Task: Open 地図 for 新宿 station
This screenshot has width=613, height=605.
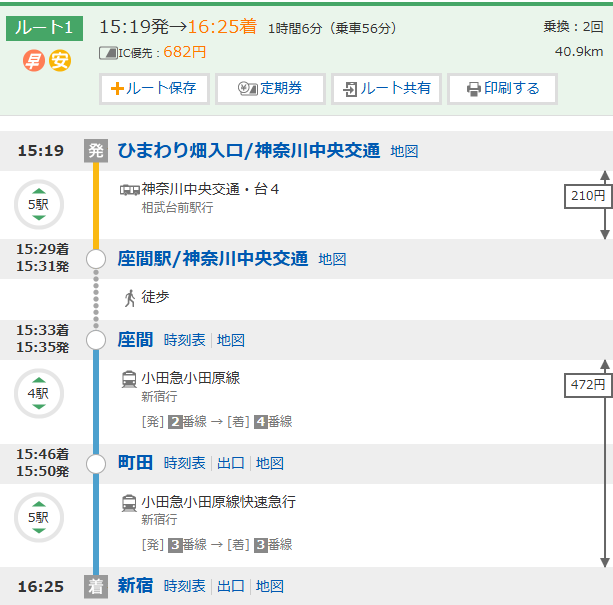Action: click(270, 586)
